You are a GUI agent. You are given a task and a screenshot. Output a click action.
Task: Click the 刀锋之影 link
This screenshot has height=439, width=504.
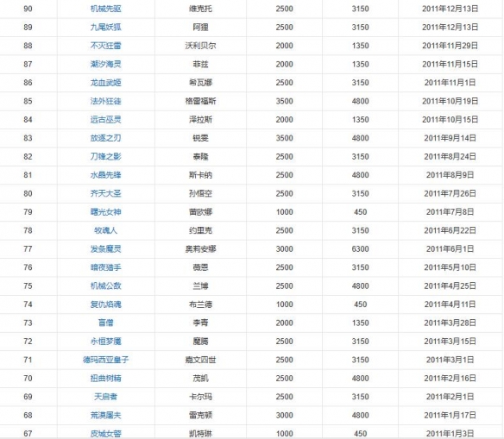(x=106, y=156)
